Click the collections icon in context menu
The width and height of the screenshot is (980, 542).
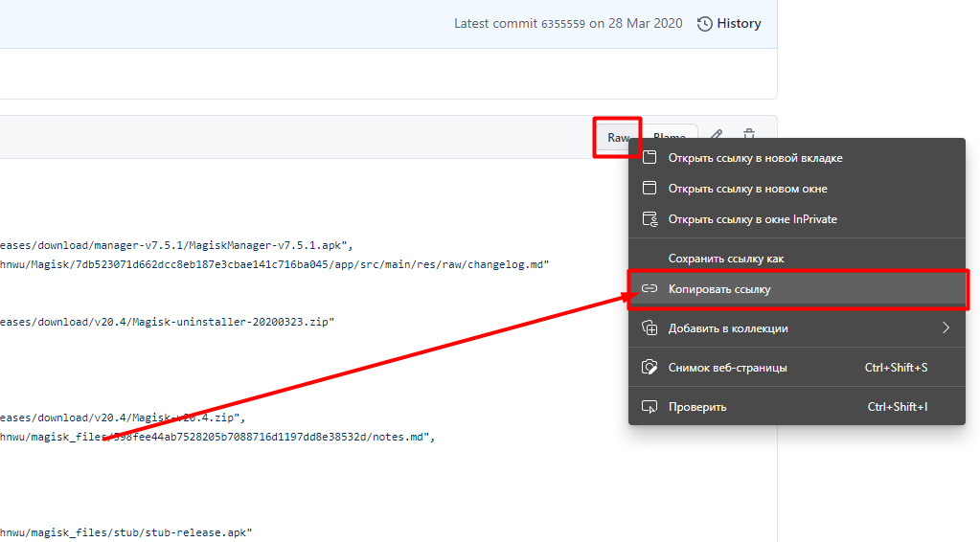[650, 328]
